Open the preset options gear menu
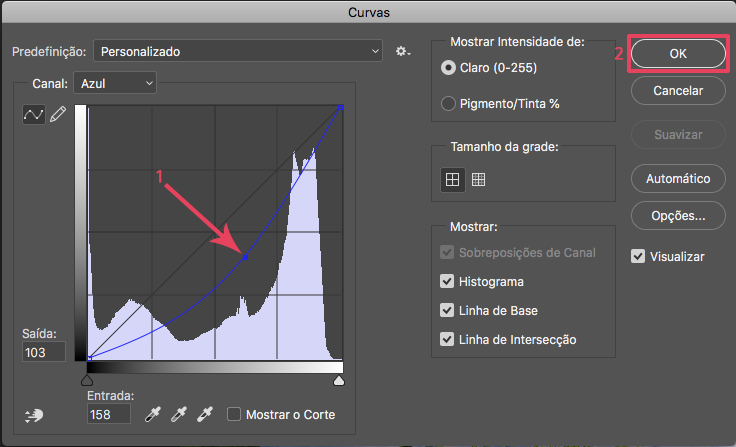 [403, 51]
